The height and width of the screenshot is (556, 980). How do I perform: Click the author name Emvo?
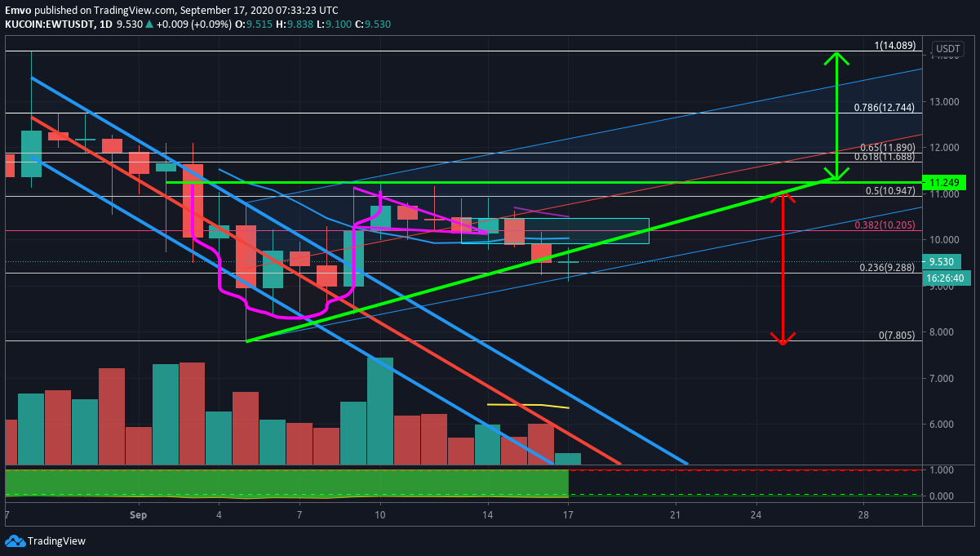point(18,10)
